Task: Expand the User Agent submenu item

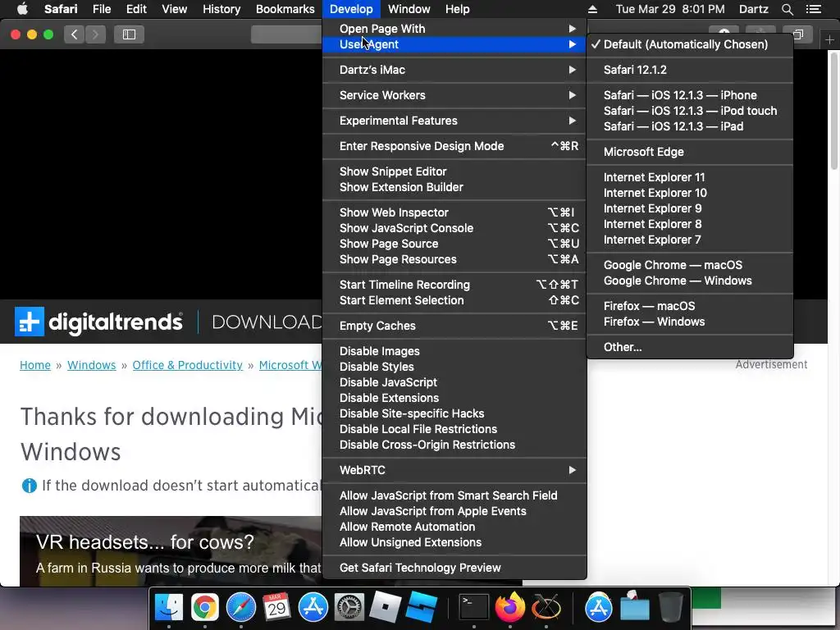Action: point(454,44)
